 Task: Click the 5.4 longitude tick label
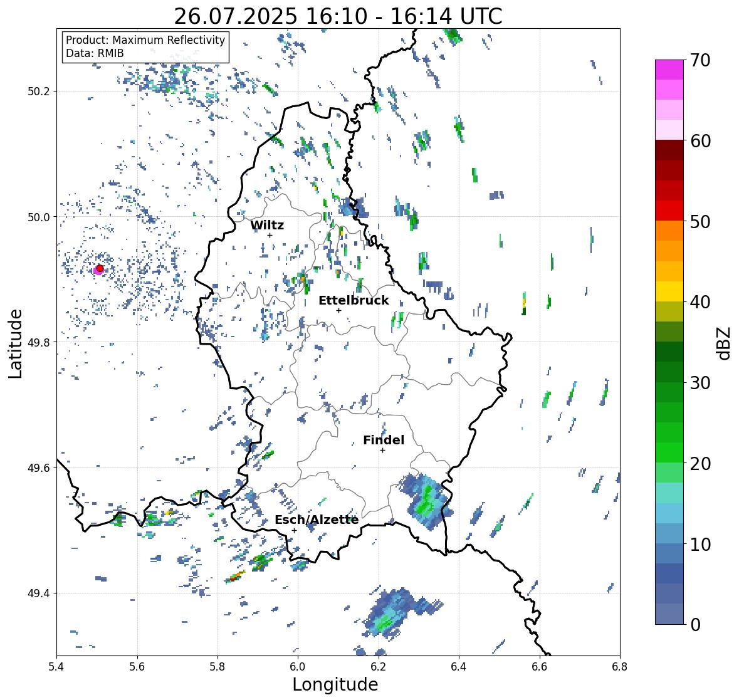pyautogui.click(x=56, y=667)
